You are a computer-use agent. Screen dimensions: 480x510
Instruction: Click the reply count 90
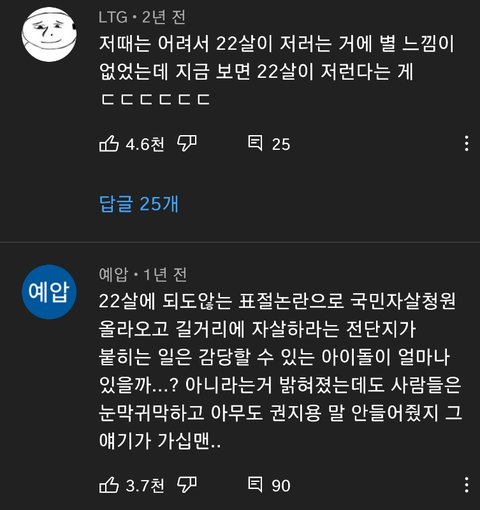(x=281, y=486)
